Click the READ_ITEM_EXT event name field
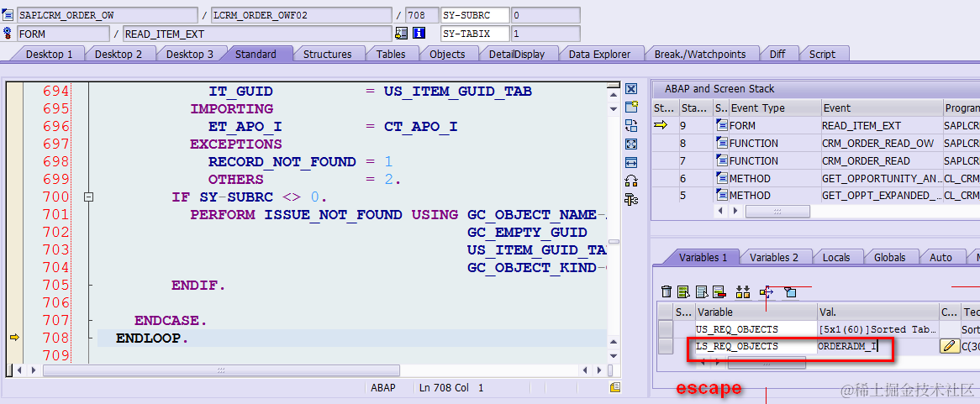 tap(257, 34)
